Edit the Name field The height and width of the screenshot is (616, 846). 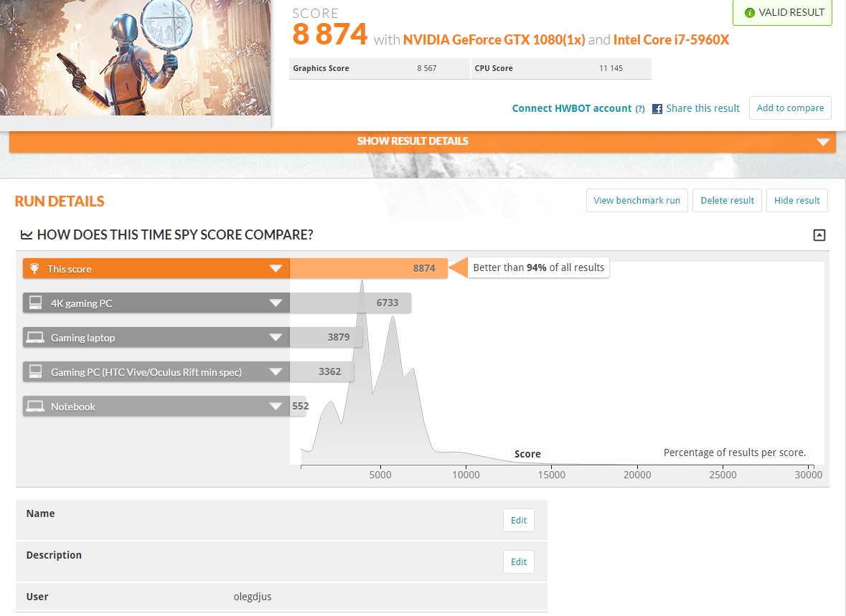(x=519, y=521)
